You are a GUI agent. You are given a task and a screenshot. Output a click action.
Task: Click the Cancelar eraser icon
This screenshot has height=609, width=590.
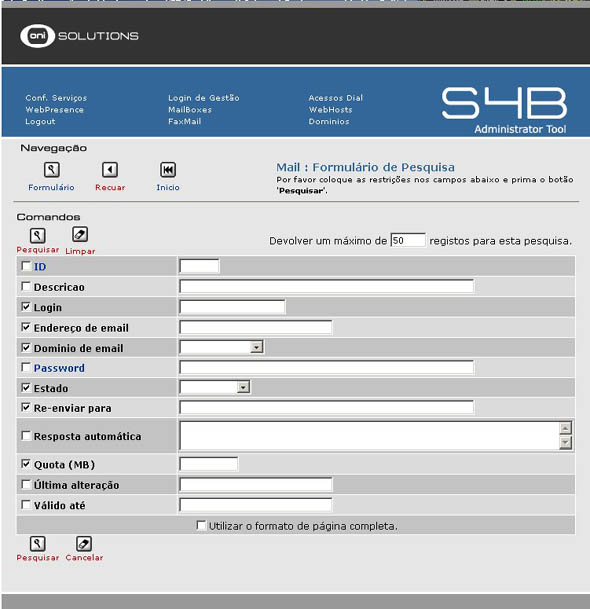coord(84,544)
